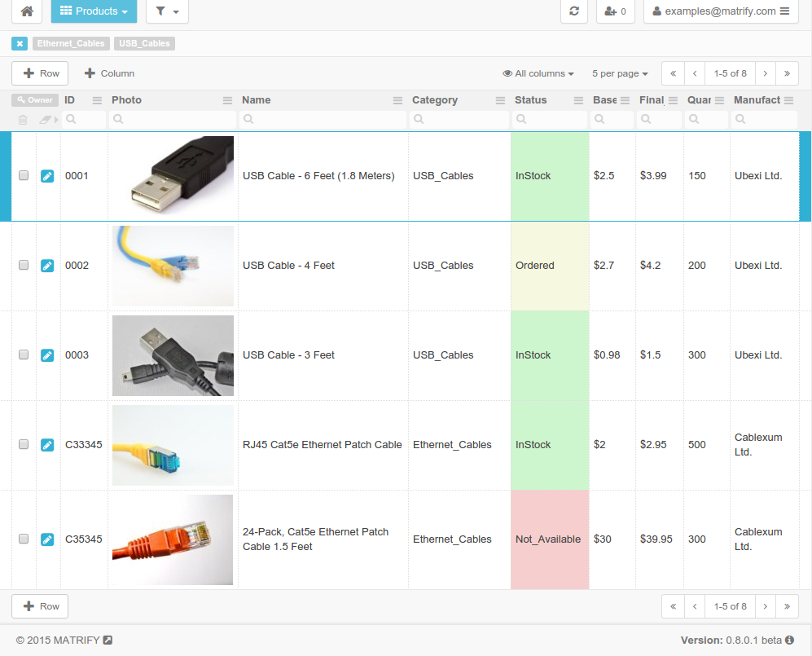Edit the row for USB Cable - 4 Feet
Viewport: 812px width, 656px height.
pyautogui.click(x=47, y=265)
